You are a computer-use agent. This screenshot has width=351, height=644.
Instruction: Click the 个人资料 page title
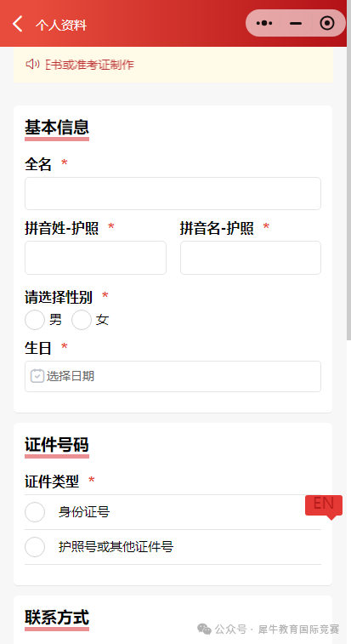coord(60,25)
